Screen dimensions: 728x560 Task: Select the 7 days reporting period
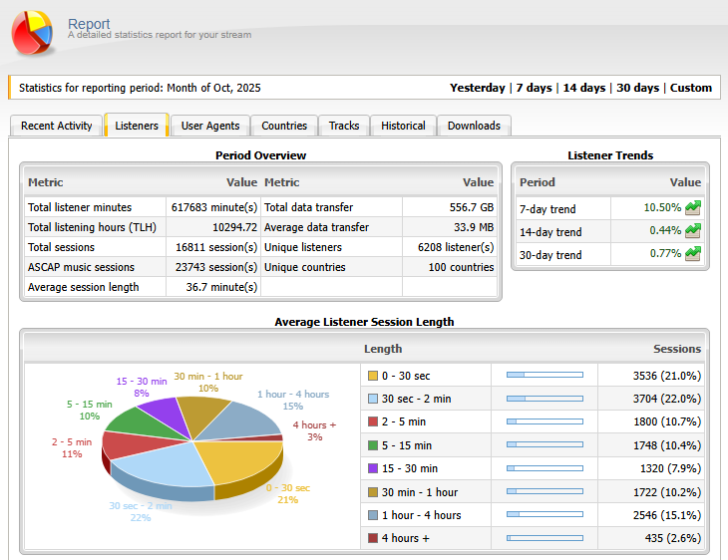coord(534,88)
